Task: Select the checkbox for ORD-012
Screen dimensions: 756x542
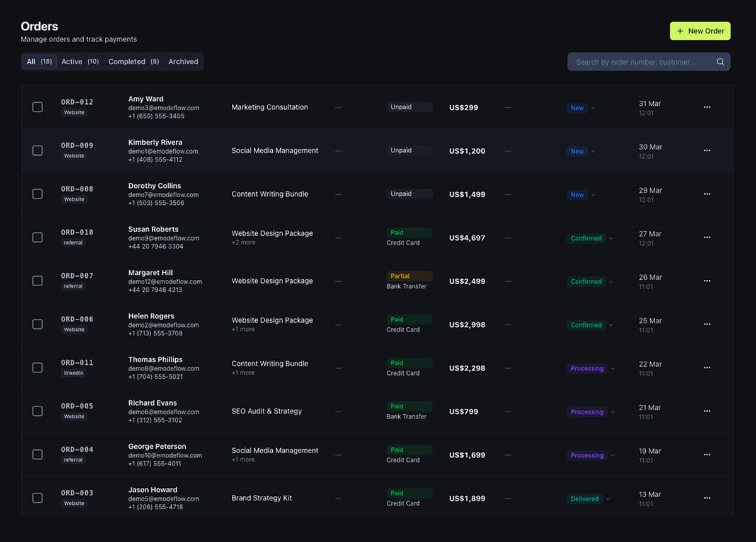Action: (38, 107)
